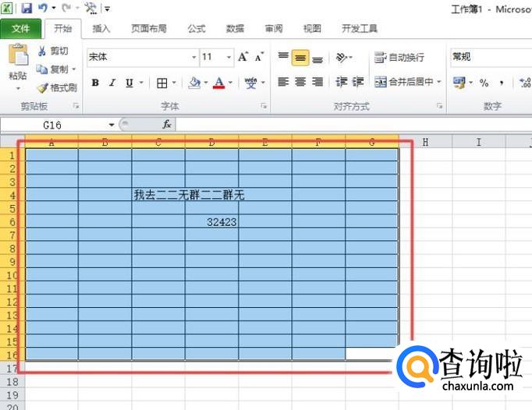
Task: Increase indent icon
Action: (x=358, y=82)
